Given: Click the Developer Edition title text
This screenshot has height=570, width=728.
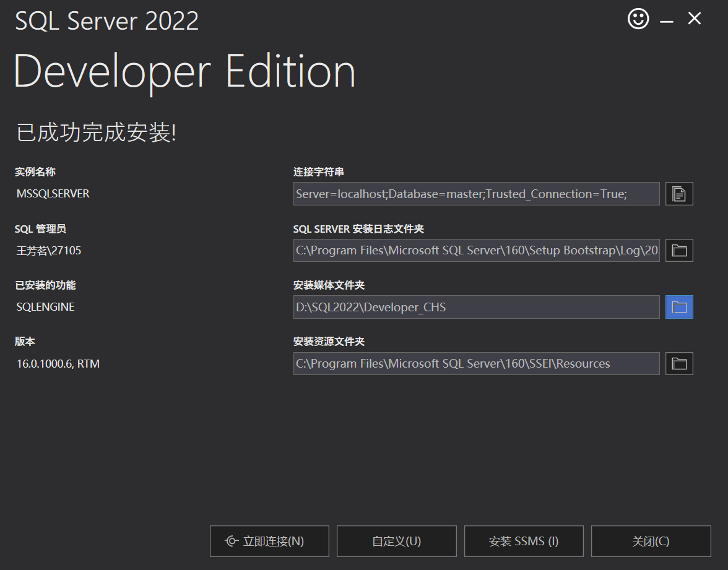Looking at the screenshot, I should click(x=184, y=72).
